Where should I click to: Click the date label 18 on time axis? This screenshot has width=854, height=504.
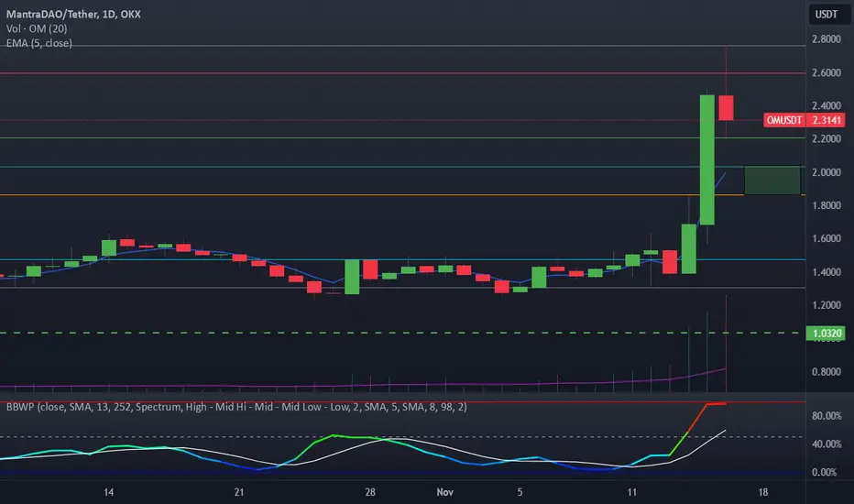point(763,492)
